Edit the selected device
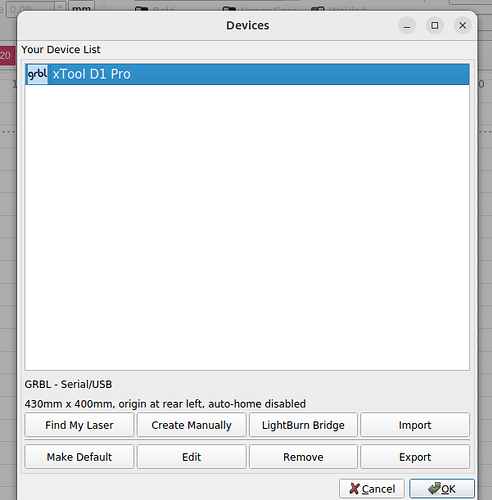Screen dimensions: 492x500 (x=191, y=457)
